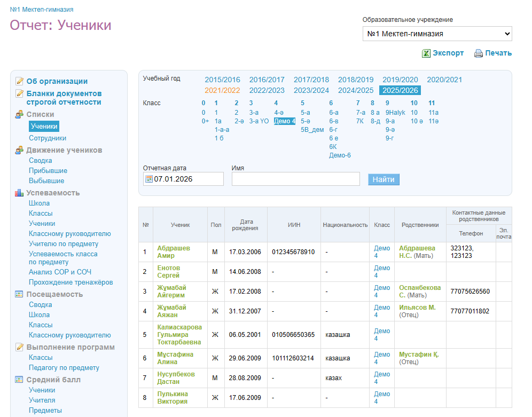The width and height of the screenshot is (532, 417).
Task: Click the icon beside Движение учеников
Action: pyautogui.click(x=19, y=150)
